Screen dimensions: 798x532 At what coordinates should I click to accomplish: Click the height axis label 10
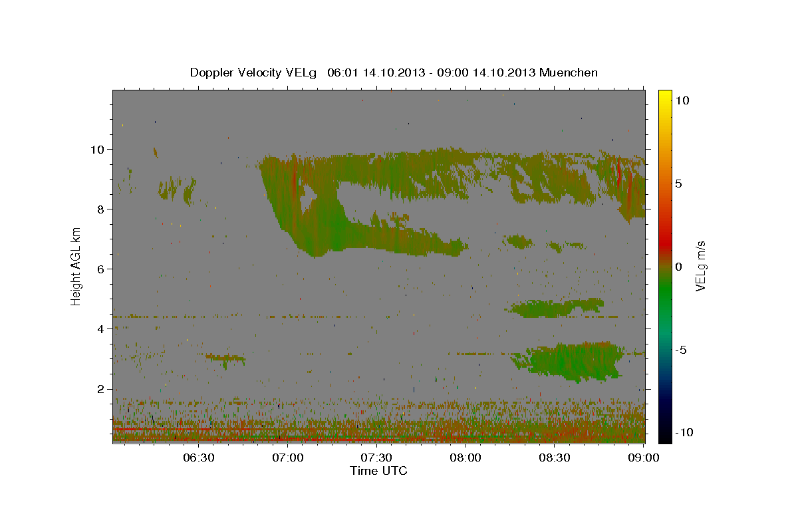[x=99, y=149]
